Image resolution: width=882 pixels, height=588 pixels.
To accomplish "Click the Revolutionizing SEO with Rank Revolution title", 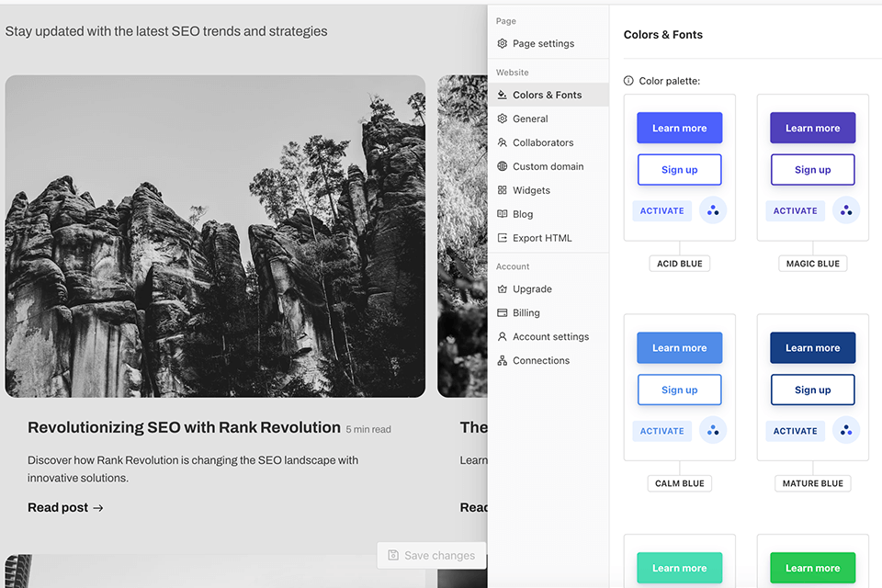I will click(184, 427).
